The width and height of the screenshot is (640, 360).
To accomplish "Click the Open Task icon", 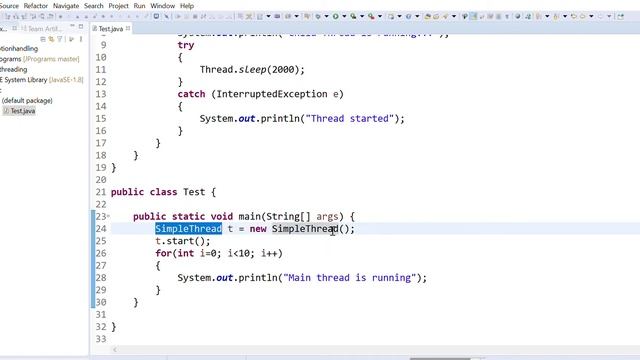I will click(436, 16).
